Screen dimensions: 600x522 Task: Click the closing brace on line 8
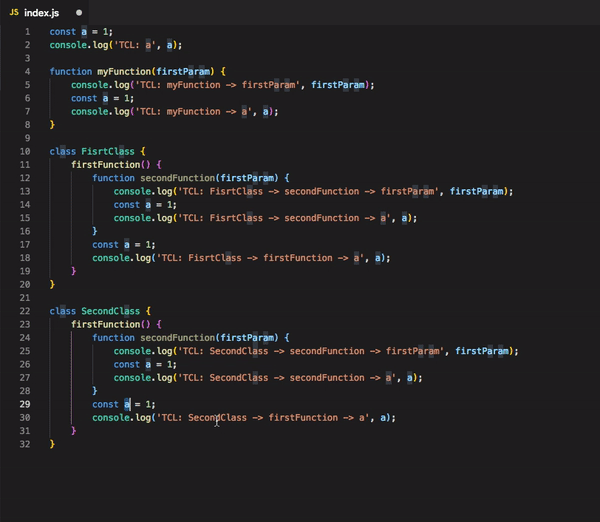[x=52, y=125]
